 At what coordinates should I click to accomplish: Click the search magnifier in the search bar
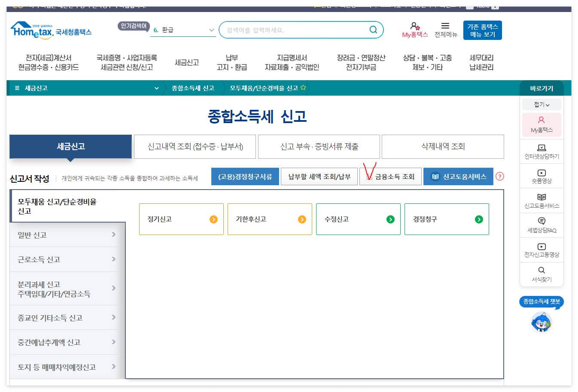[373, 29]
